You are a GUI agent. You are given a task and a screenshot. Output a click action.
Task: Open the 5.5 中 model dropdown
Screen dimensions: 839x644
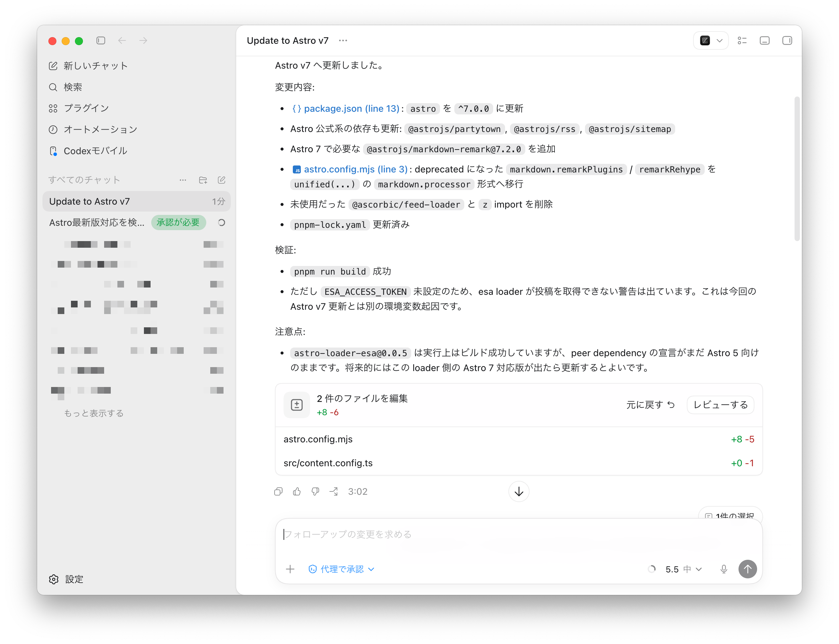pos(683,569)
